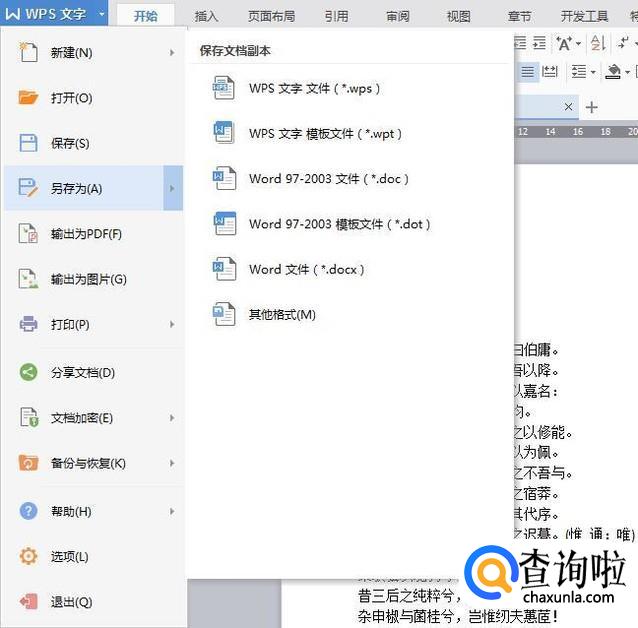The image size is (638, 628).
Task: Click the image export icon beside 输出为图片(G)
Action: tap(28, 279)
